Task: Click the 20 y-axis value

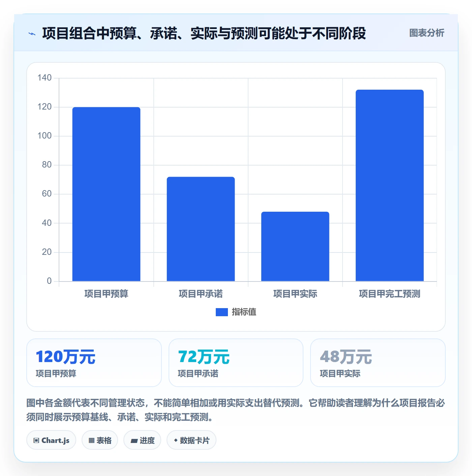Action: click(47, 252)
